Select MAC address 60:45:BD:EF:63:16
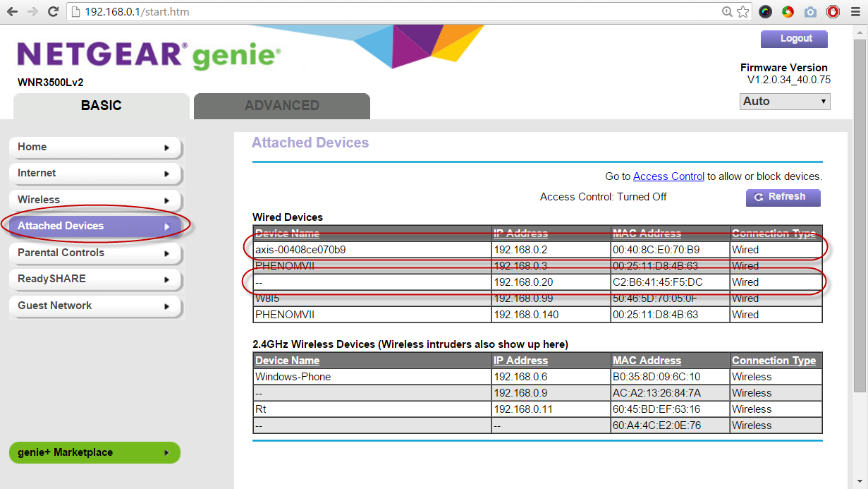 point(656,409)
